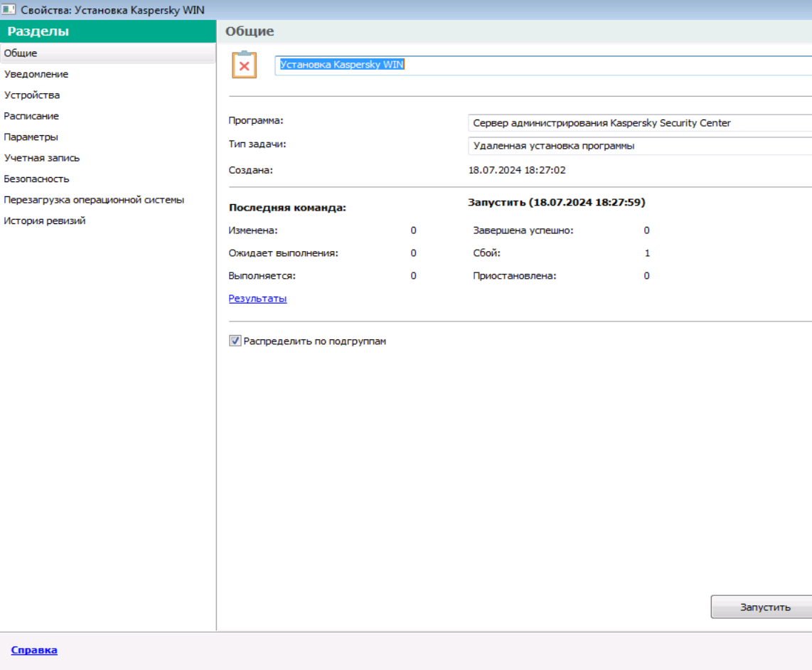Viewport: 812px width, 670px height.
Task: Click the failed task clipboard icon
Action: tap(244, 65)
